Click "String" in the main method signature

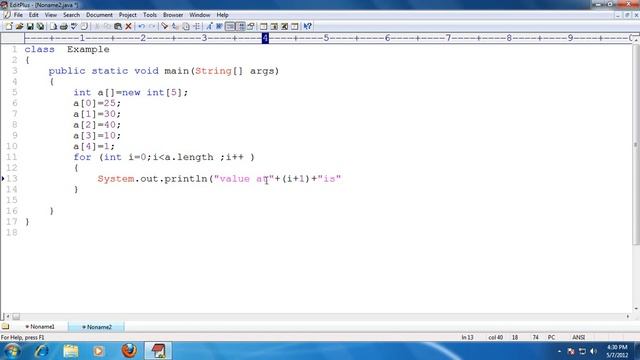coord(213,71)
